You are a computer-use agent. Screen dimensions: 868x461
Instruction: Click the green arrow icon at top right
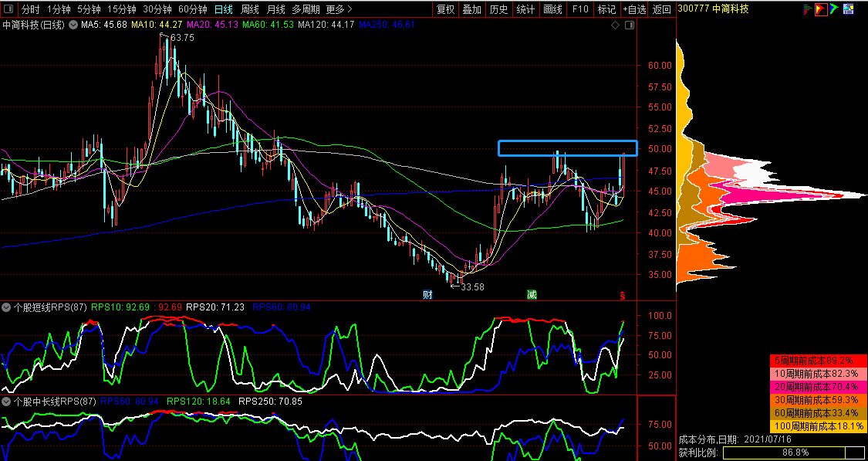pyautogui.click(x=834, y=9)
